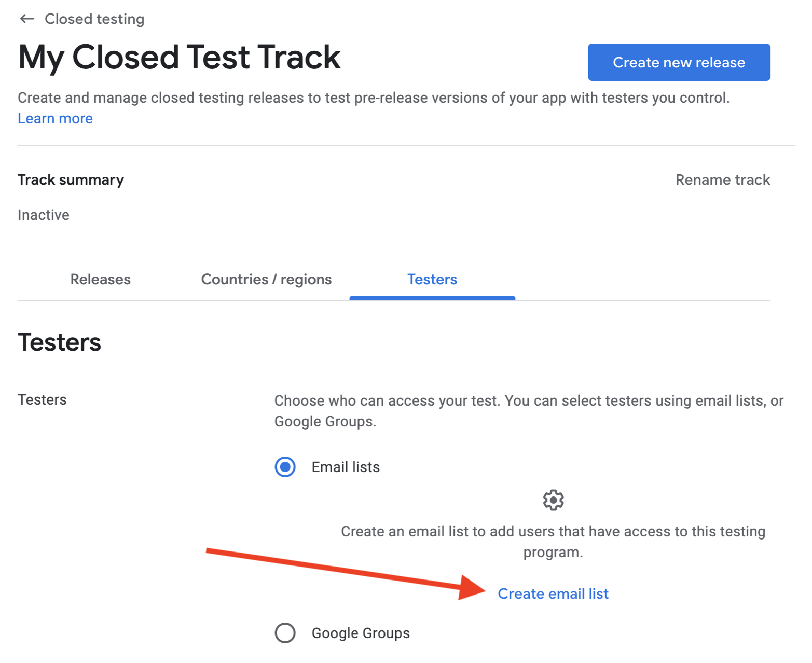812x663 pixels.
Task: Click the 'Choose who can access' description
Action: [x=529, y=411]
